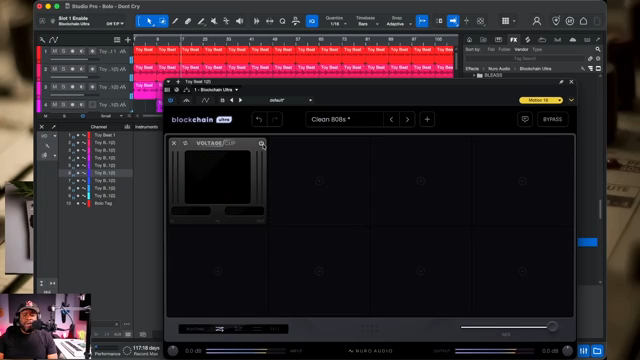
Task: Show automation icon above track list
Action: click(53, 40)
